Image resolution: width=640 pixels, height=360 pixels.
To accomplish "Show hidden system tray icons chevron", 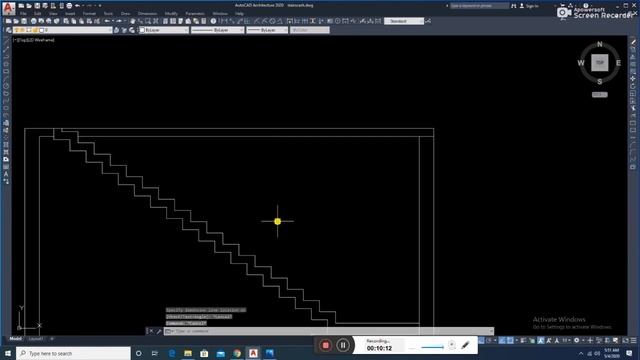I will (581, 353).
